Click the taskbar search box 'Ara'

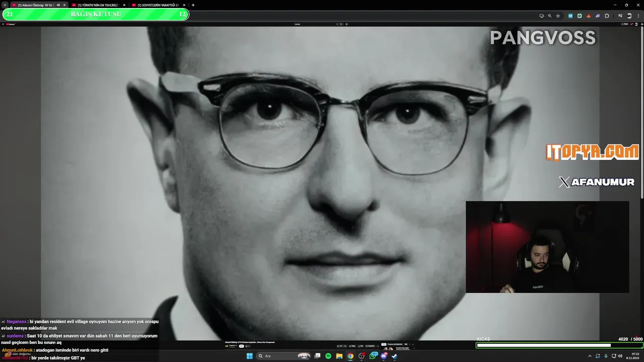[x=284, y=356]
